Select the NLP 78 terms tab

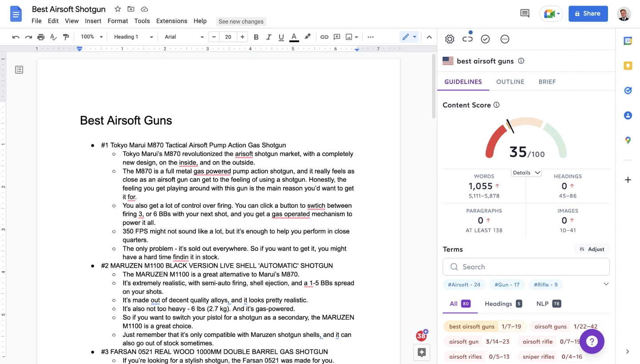tap(549, 304)
